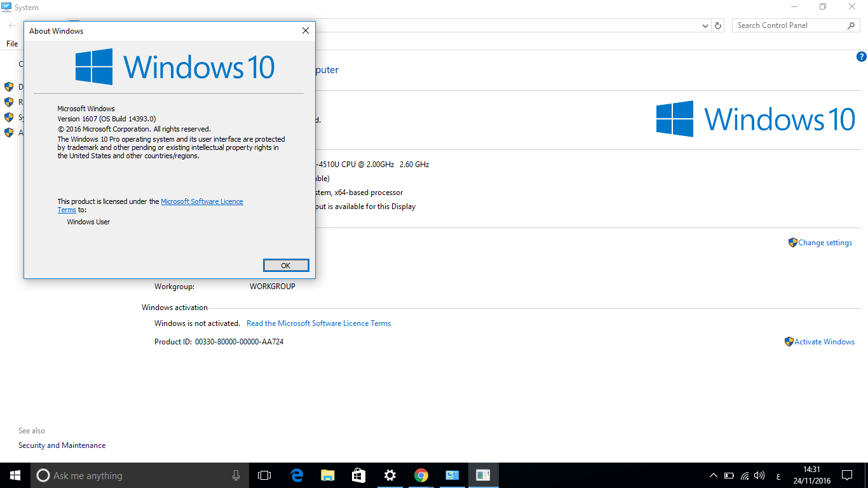Screen dimensions: 868x488
Task: Close the About Windows dialog
Action: [305, 30]
